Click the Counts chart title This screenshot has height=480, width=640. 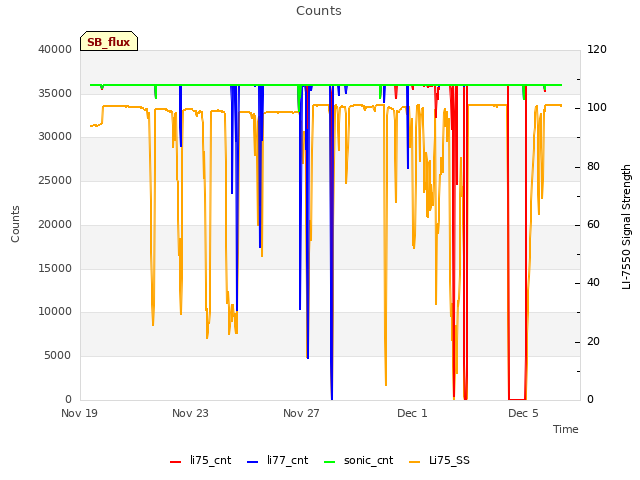319,11
